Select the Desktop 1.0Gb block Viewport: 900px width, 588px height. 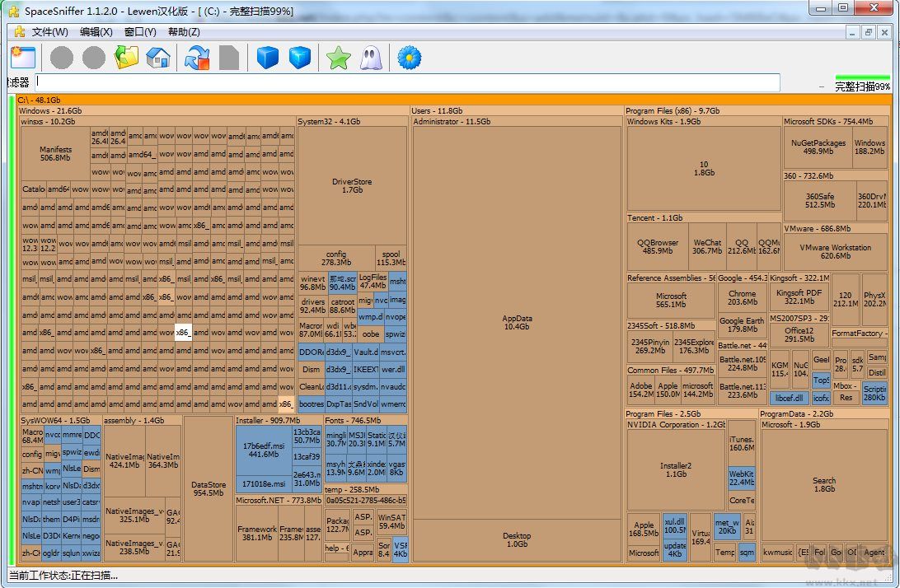517,539
